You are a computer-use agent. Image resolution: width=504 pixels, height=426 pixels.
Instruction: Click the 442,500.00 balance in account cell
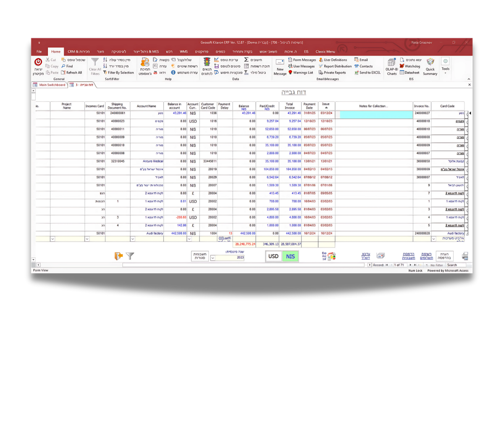(x=175, y=234)
